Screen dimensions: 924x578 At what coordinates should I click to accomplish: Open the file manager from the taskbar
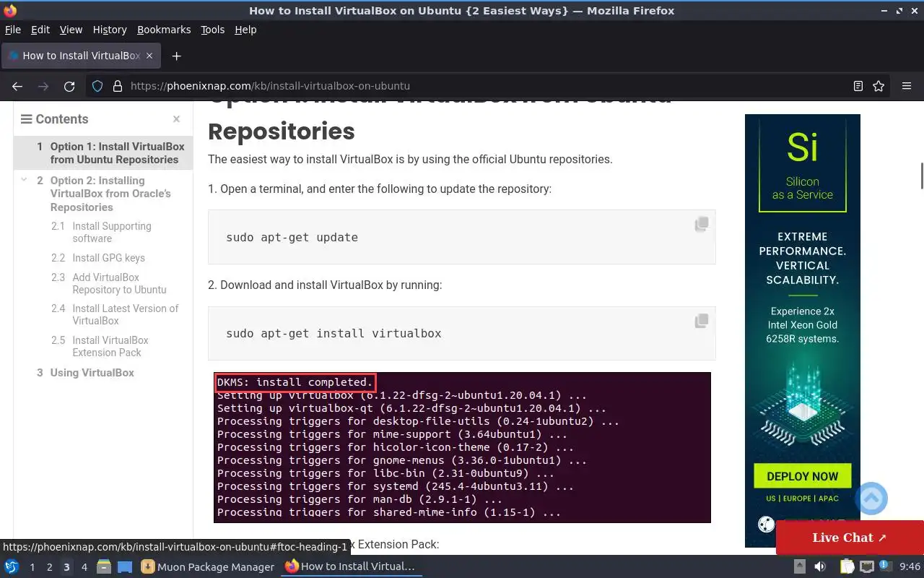click(x=103, y=567)
